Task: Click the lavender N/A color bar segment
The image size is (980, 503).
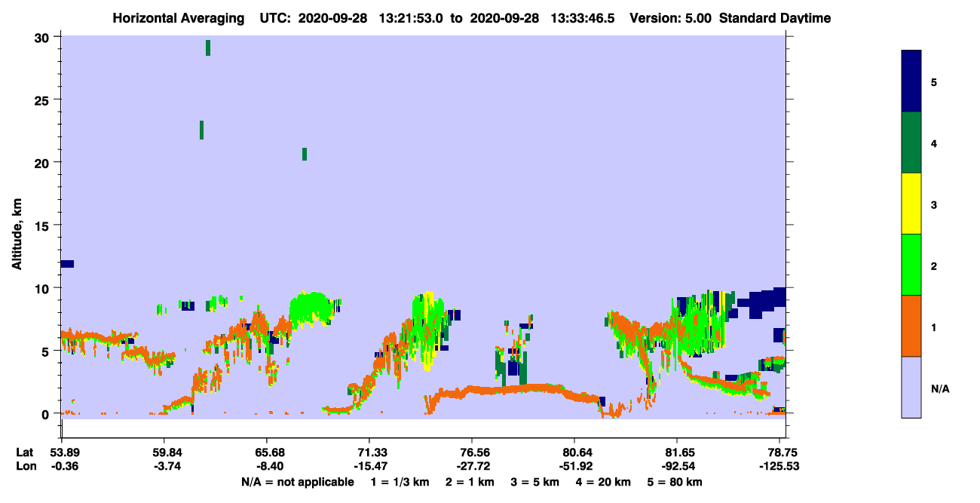Action: click(x=911, y=387)
